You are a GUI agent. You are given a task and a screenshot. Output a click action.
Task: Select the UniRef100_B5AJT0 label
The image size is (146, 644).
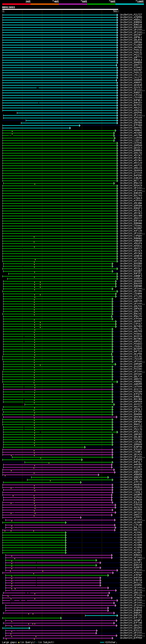coord(131,316)
